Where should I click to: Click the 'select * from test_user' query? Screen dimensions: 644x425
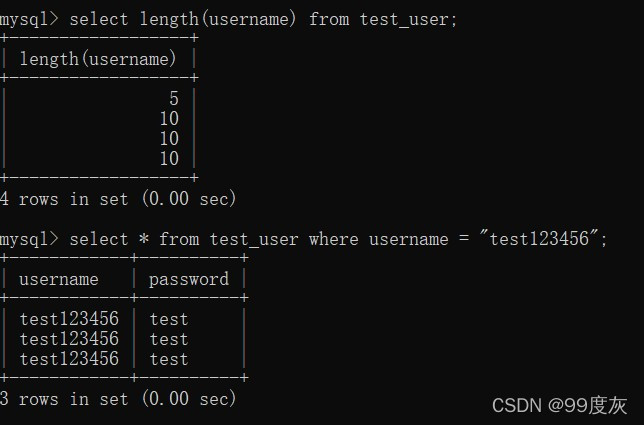point(184,239)
